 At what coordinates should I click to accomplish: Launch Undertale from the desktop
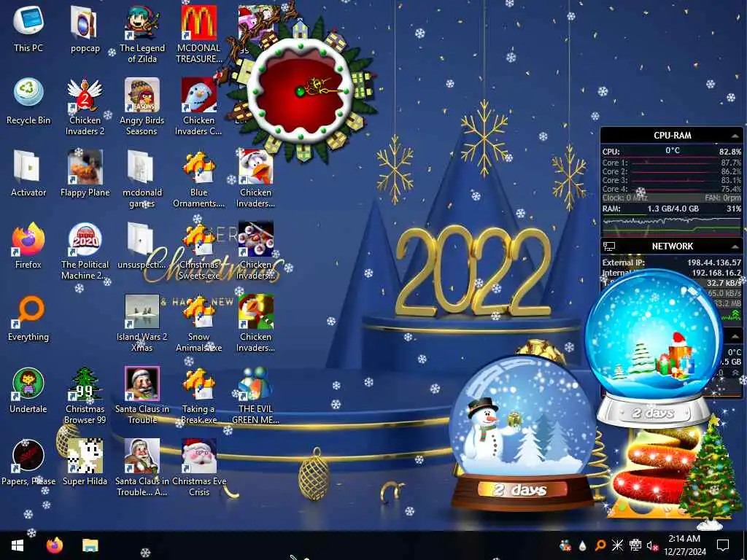point(28,389)
